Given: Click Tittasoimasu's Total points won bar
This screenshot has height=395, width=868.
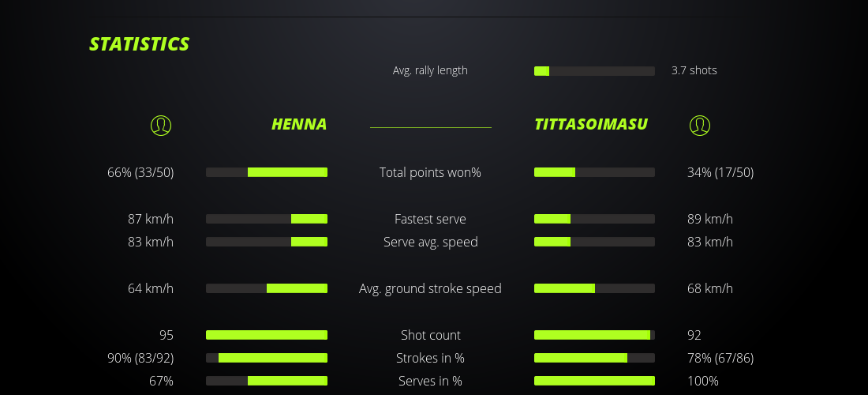Looking at the screenshot, I should click(594, 172).
